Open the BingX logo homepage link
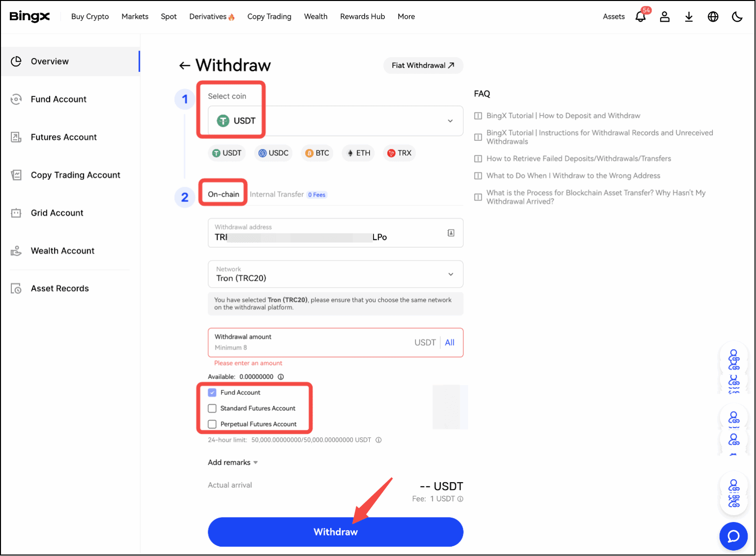 (x=30, y=16)
